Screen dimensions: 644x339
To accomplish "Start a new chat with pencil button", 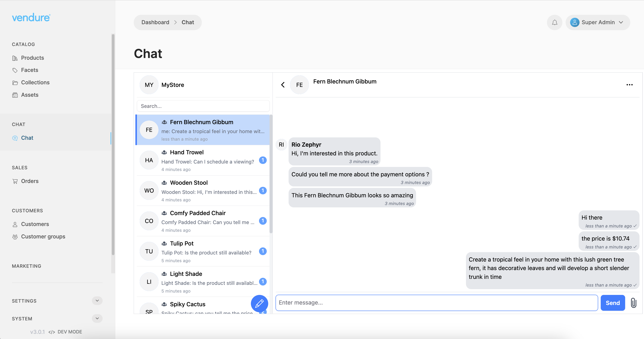I will click(259, 303).
